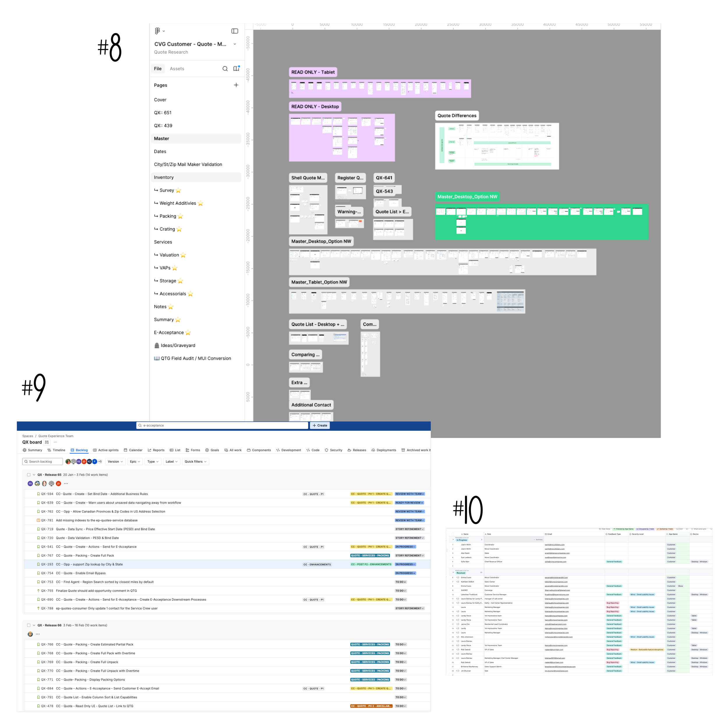The width and height of the screenshot is (728, 728).
Task: Click the bookmark icon for QX-594
Action: pos(38,494)
